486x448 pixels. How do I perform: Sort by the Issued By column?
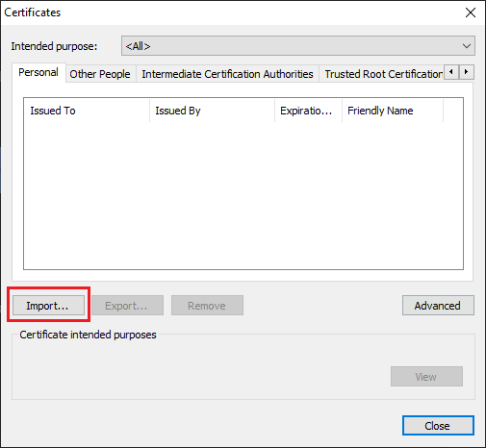pos(212,111)
